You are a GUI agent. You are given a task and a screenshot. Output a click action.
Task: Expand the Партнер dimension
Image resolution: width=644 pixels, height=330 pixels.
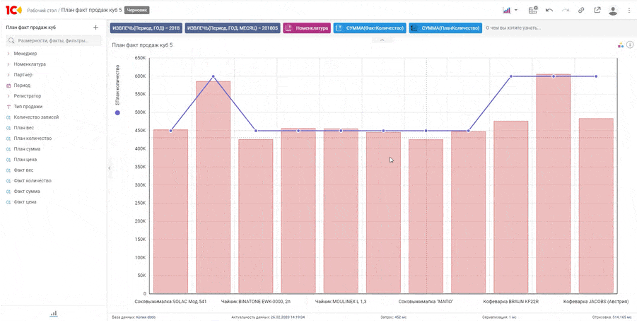pyautogui.click(x=8, y=75)
